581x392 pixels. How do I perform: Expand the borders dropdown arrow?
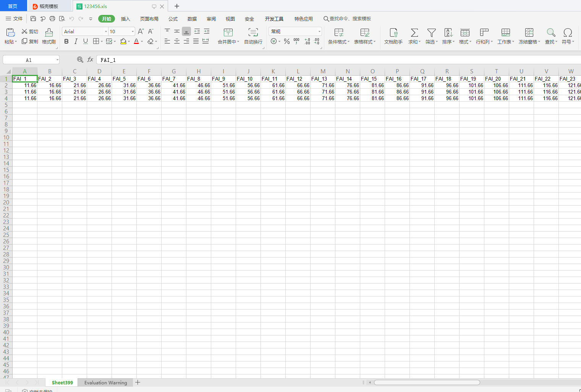pyautogui.click(x=101, y=41)
